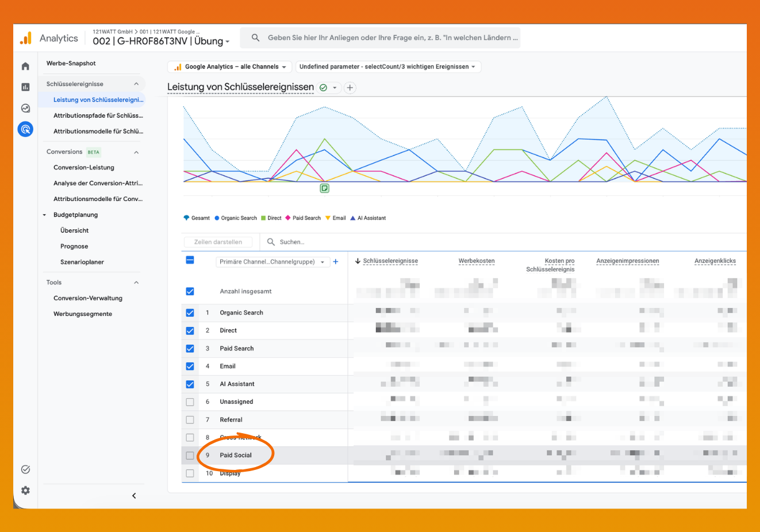This screenshot has height=532, width=760.
Task: Collapse the Tools sidebar section
Action: tap(136, 283)
